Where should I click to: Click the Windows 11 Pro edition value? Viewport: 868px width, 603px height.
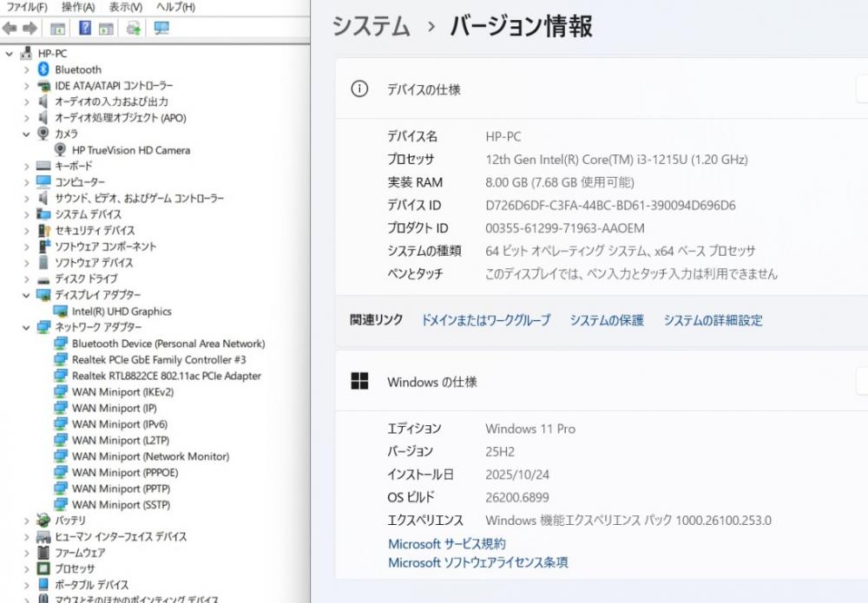coord(530,429)
